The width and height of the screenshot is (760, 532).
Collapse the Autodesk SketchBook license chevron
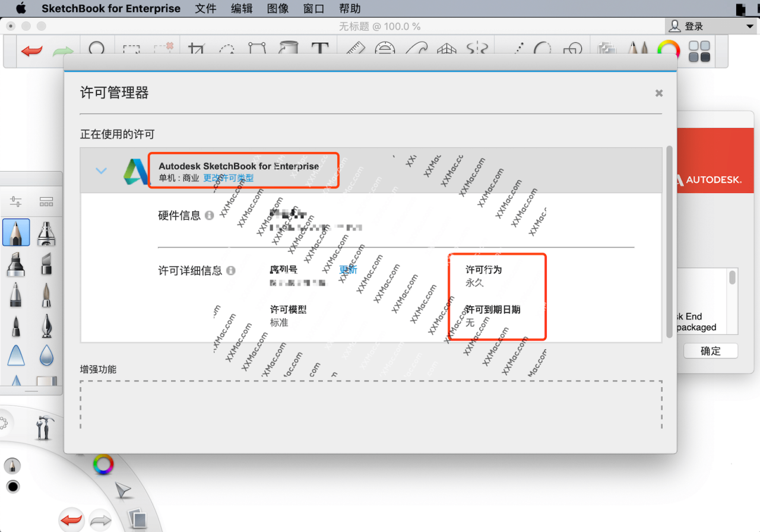click(102, 171)
